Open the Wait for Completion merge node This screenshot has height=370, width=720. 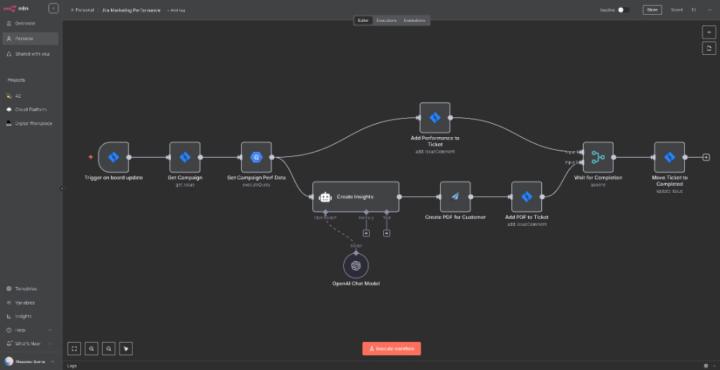pos(598,157)
